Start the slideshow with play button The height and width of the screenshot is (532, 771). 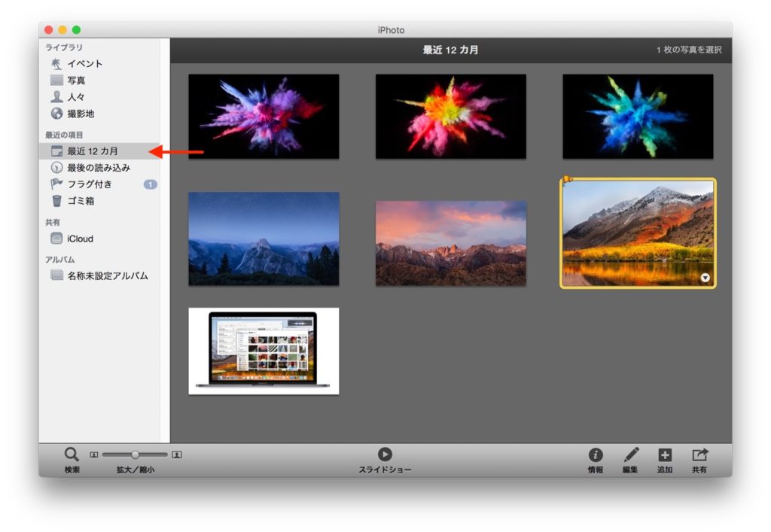385,454
